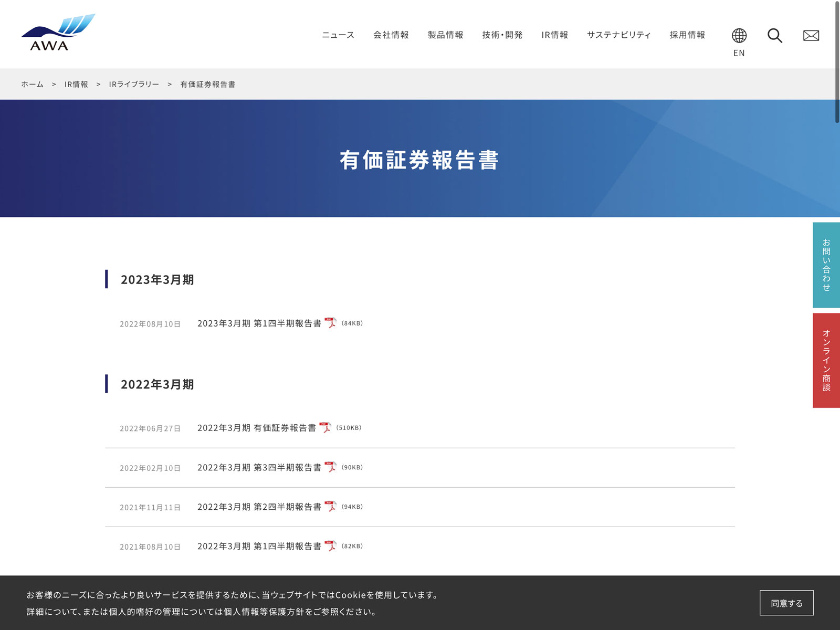Go to ホーム breadcrumb link
This screenshot has width=840, height=630.
(x=33, y=84)
